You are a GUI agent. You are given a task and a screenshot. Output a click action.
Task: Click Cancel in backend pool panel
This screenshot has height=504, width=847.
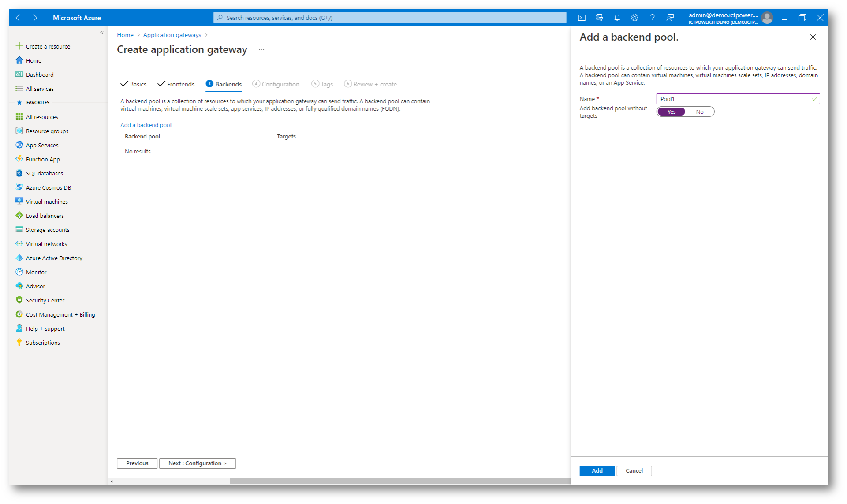click(x=634, y=470)
